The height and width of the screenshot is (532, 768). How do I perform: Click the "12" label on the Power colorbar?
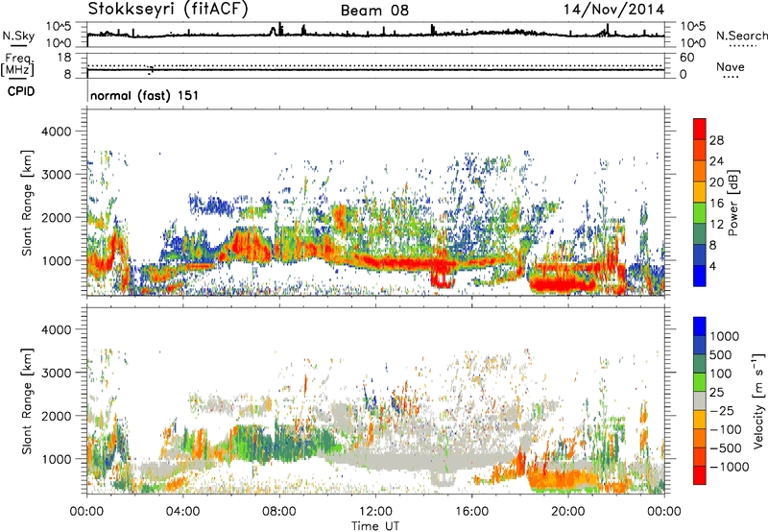(716, 225)
